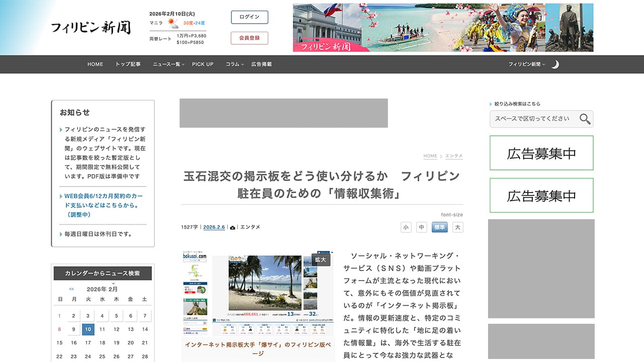Click the sunny weather icon for Manila
644x362 pixels.
(x=173, y=23)
